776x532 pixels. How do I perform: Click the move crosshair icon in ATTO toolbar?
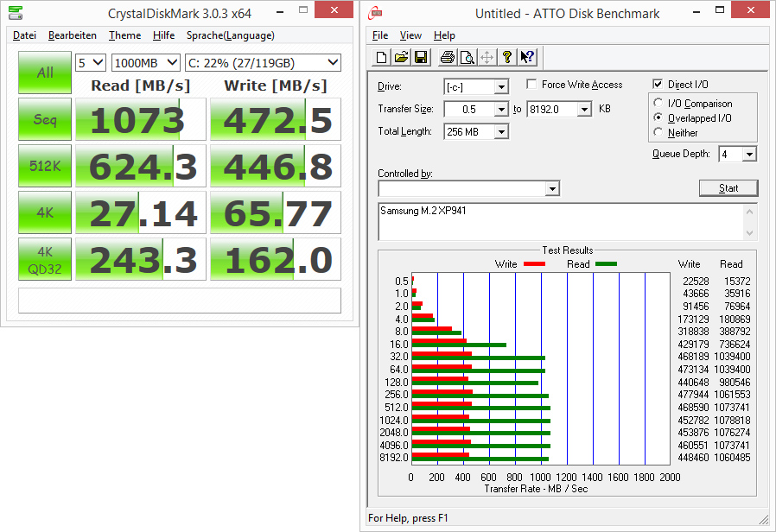point(487,58)
